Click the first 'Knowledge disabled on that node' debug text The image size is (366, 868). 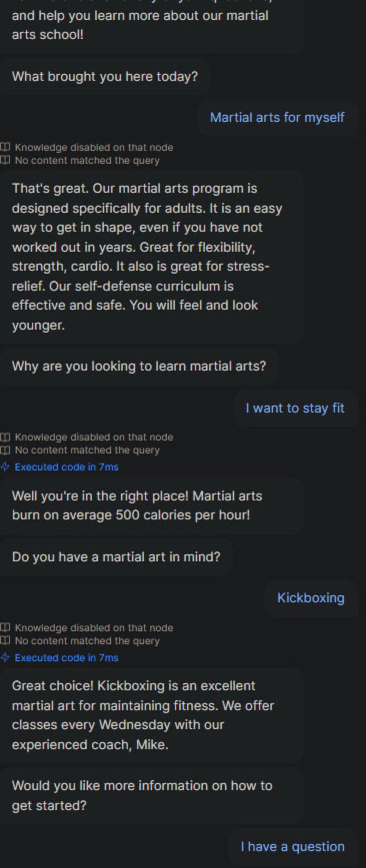tap(94, 147)
